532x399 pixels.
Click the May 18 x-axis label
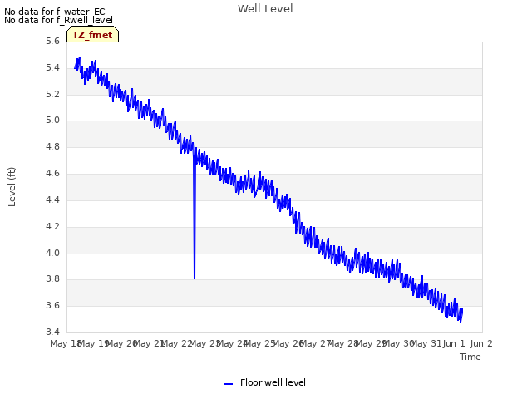tap(65, 343)
